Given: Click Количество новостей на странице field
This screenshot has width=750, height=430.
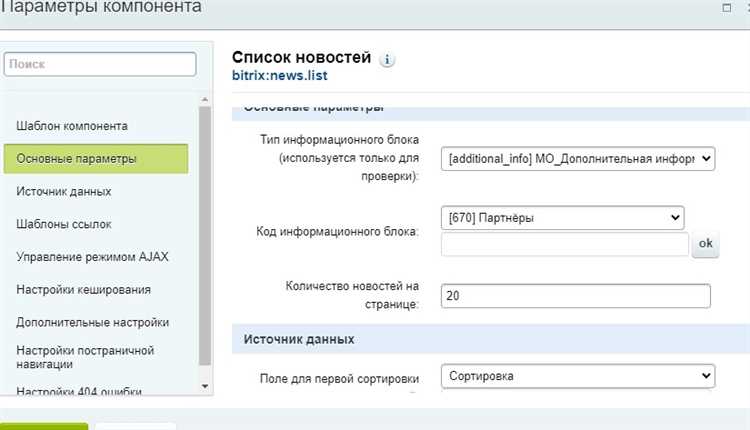Looking at the screenshot, I should coord(575,296).
